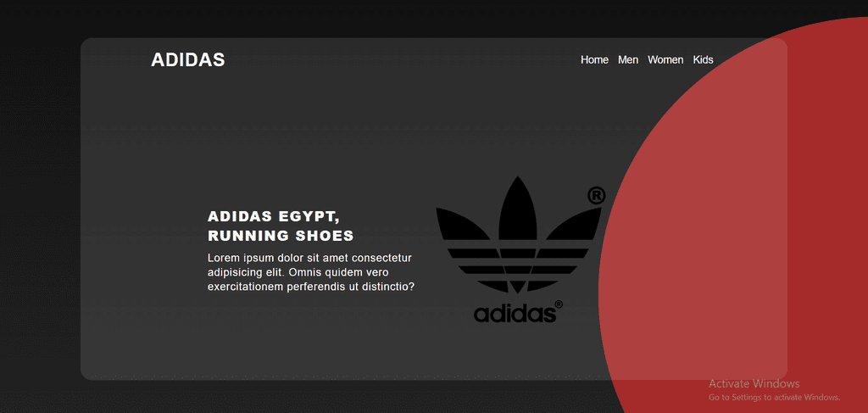This screenshot has width=868, height=413.
Task: Click the ADIDAS brand title in header
Action: pos(187,59)
